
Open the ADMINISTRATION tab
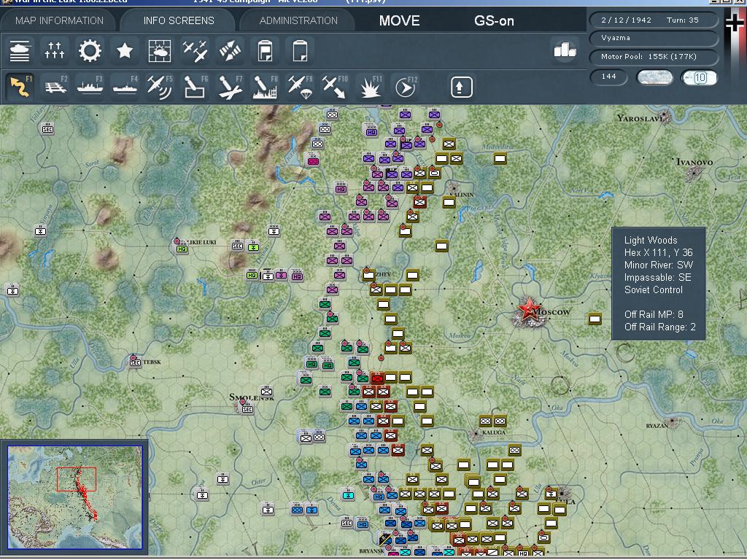(x=298, y=20)
